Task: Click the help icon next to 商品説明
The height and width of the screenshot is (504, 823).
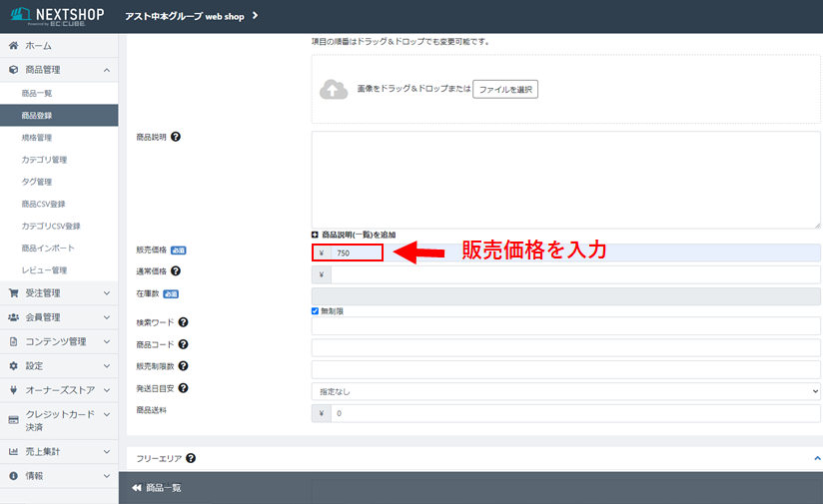Action: coord(176,137)
